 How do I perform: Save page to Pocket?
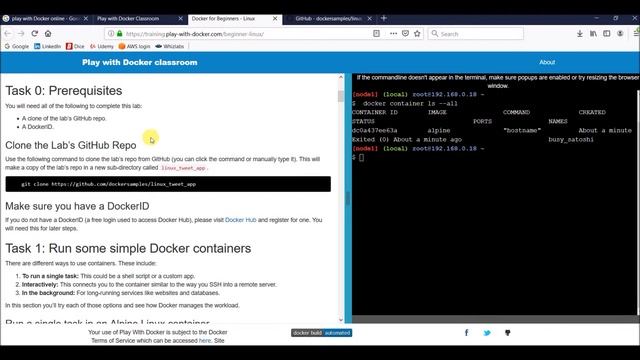405,34
